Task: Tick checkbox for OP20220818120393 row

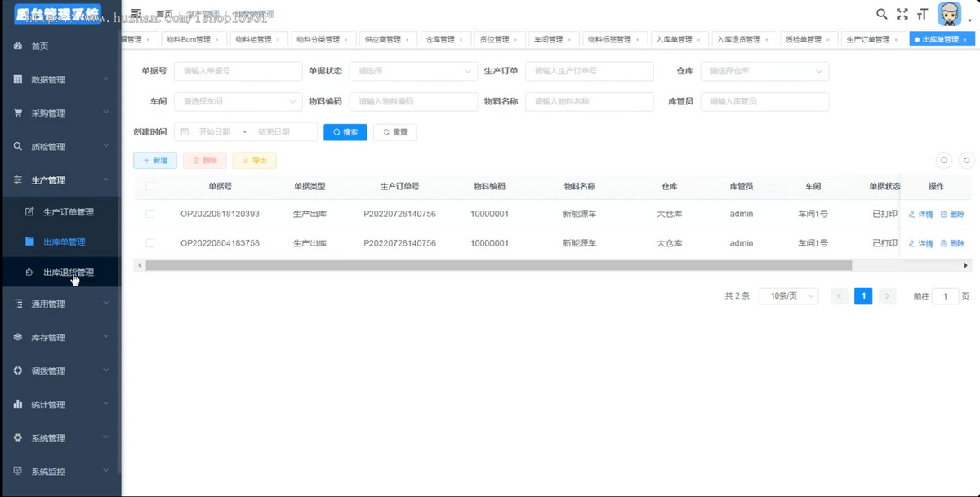Action: [x=149, y=214]
